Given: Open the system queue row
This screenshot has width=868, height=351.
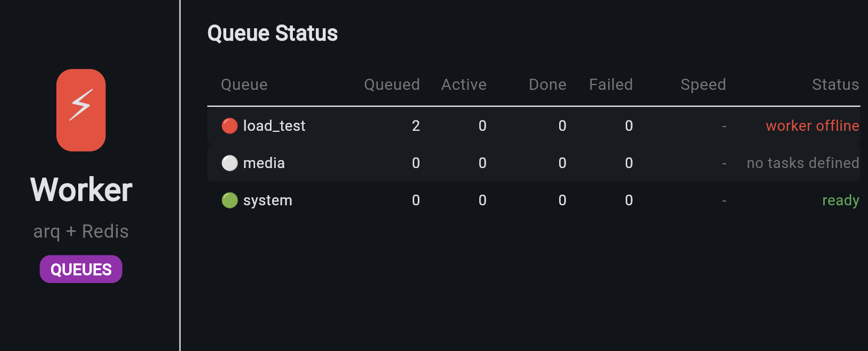Looking at the screenshot, I should click(268, 200).
